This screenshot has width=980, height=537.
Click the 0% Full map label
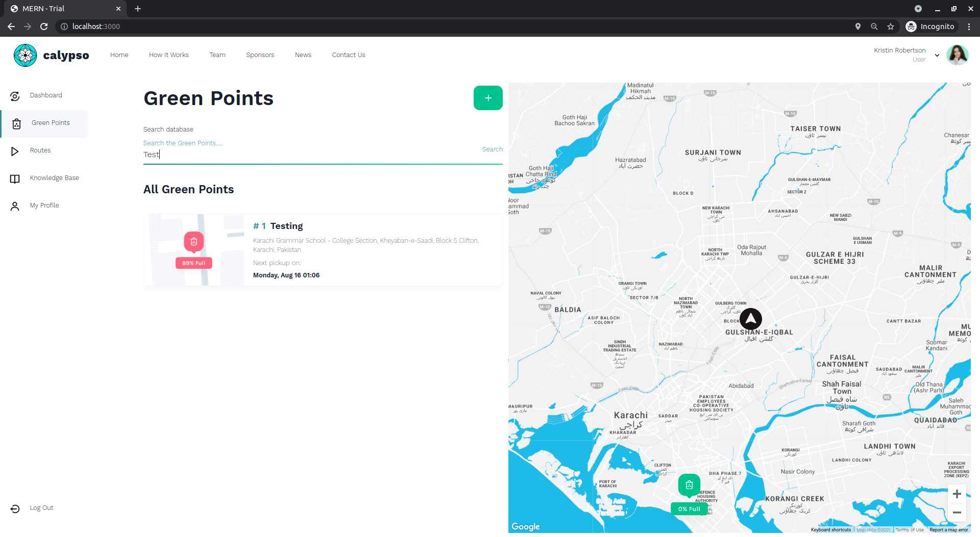(x=689, y=509)
